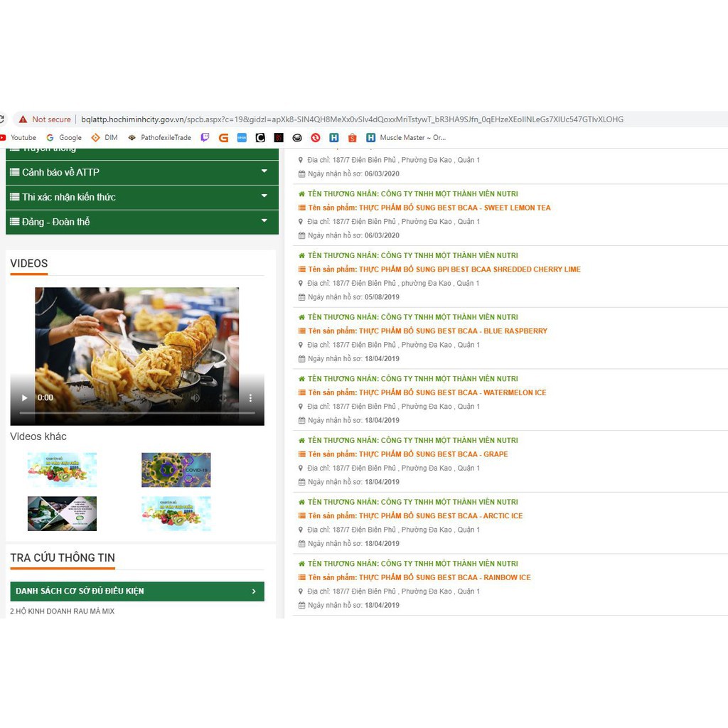Image resolution: width=728 pixels, height=728 pixels.
Task: Click location pin under CHERRY LIME product
Action: pos(301,283)
